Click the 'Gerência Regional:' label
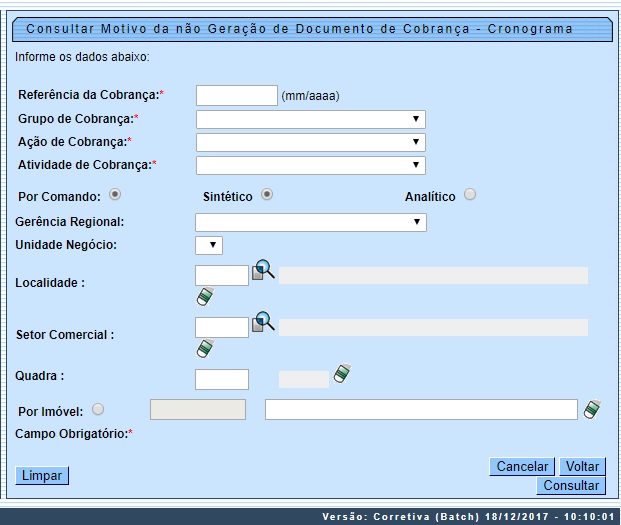Viewport: 621px width, 525px height. coord(70,222)
